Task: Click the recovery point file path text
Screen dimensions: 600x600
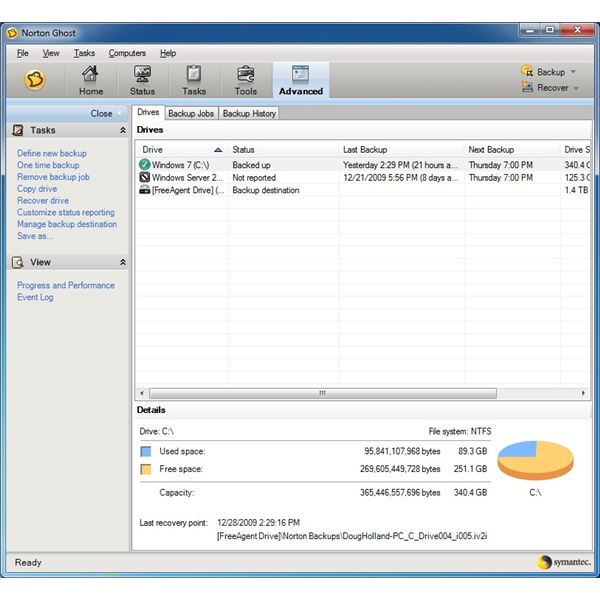Action: (352, 536)
